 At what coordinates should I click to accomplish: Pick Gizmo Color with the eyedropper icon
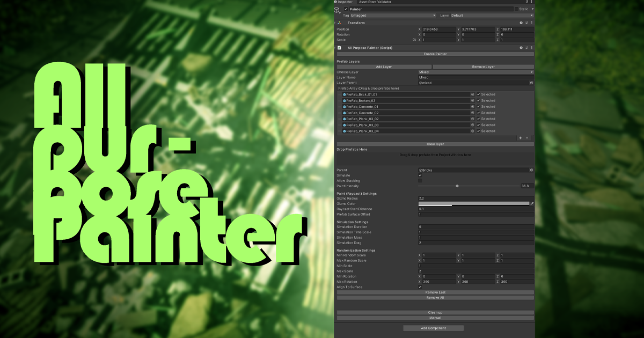tap(532, 204)
